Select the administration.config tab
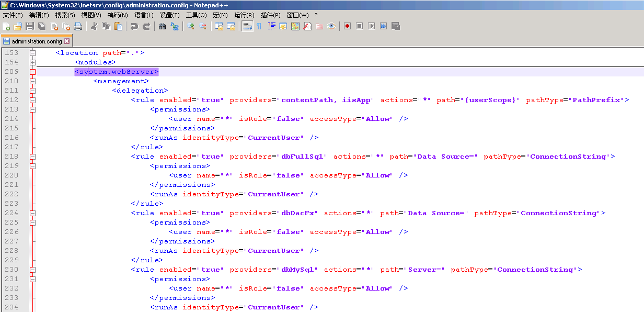The width and height of the screenshot is (644, 312). click(36, 41)
